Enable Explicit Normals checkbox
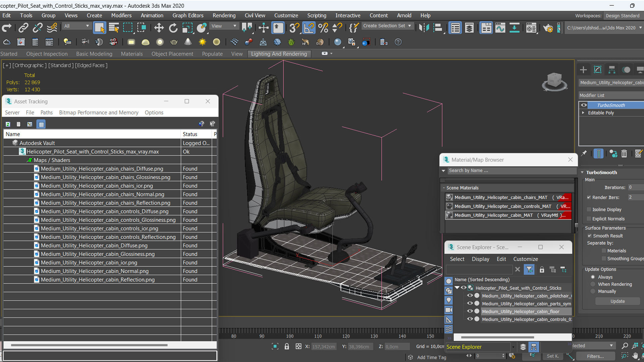 (589, 219)
